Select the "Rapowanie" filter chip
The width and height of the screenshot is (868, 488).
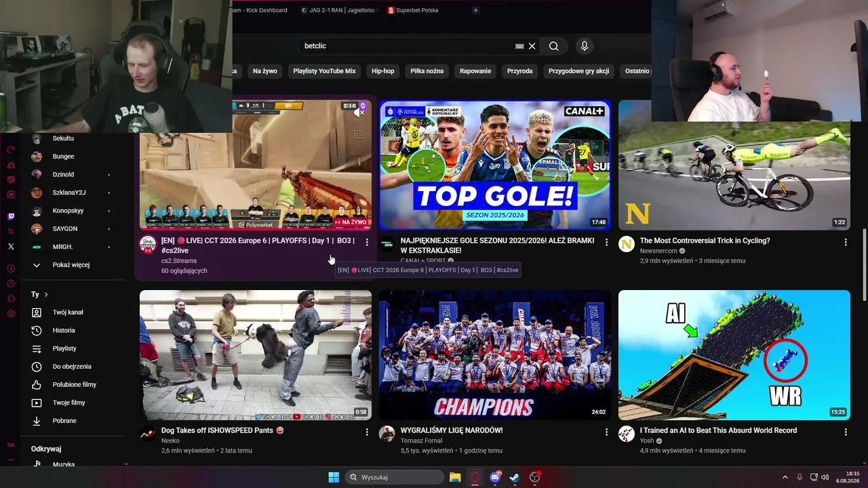[475, 71]
